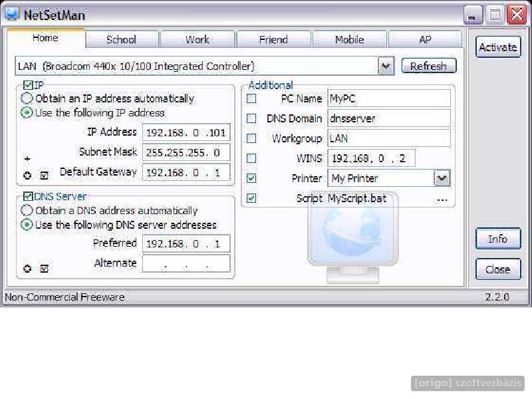The image size is (532, 399).
Task: Select Obtain an IP address automatically
Action: point(27,98)
